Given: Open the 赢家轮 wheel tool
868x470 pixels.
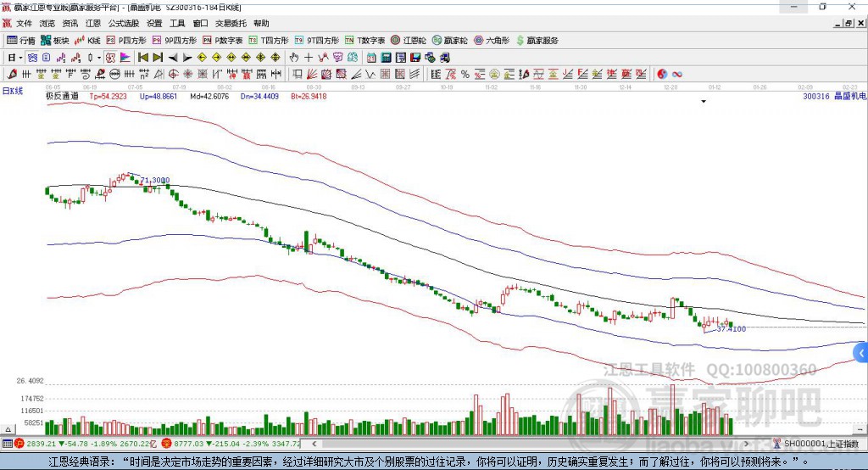Looking at the screenshot, I should tap(449, 41).
